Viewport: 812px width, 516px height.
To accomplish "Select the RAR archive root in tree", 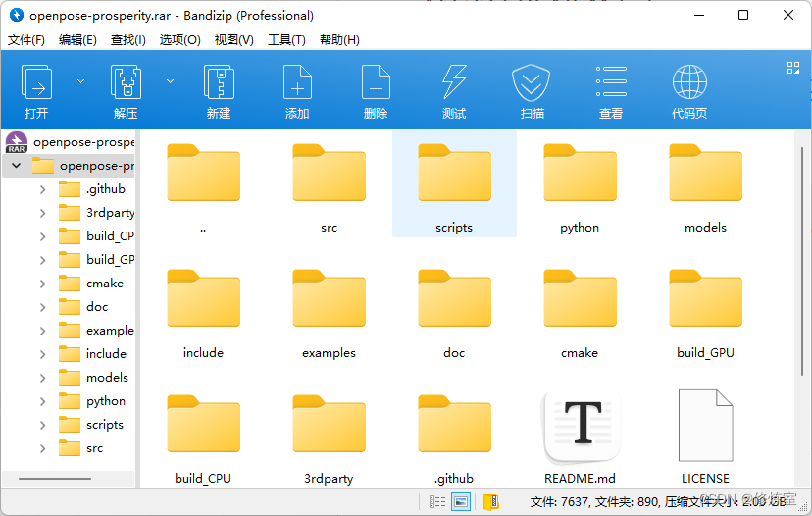I will tap(70, 142).
